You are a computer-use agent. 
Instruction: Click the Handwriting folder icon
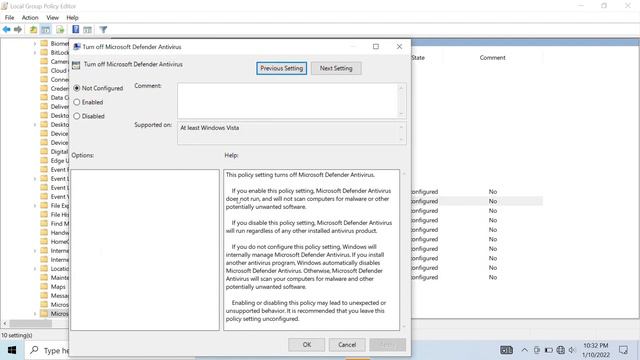pos(44,232)
